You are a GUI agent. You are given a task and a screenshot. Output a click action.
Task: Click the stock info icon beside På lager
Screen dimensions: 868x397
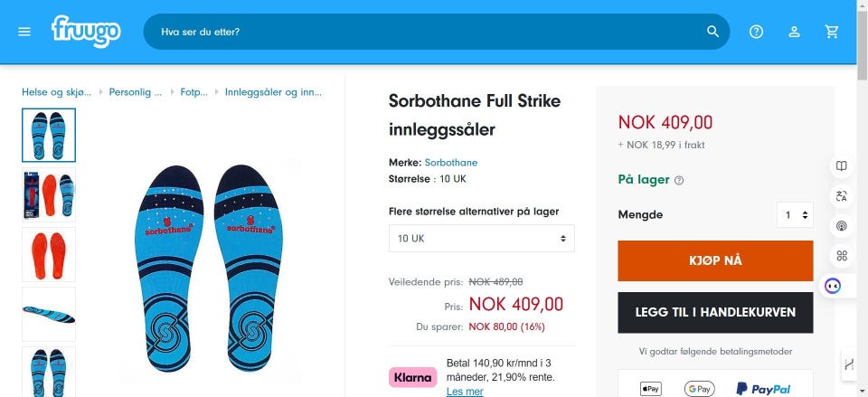click(x=679, y=180)
